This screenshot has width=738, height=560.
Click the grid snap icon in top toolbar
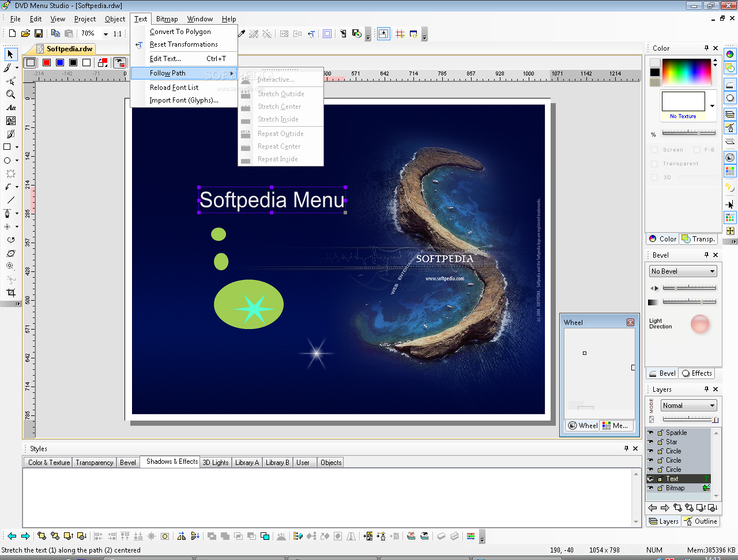coord(400,34)
